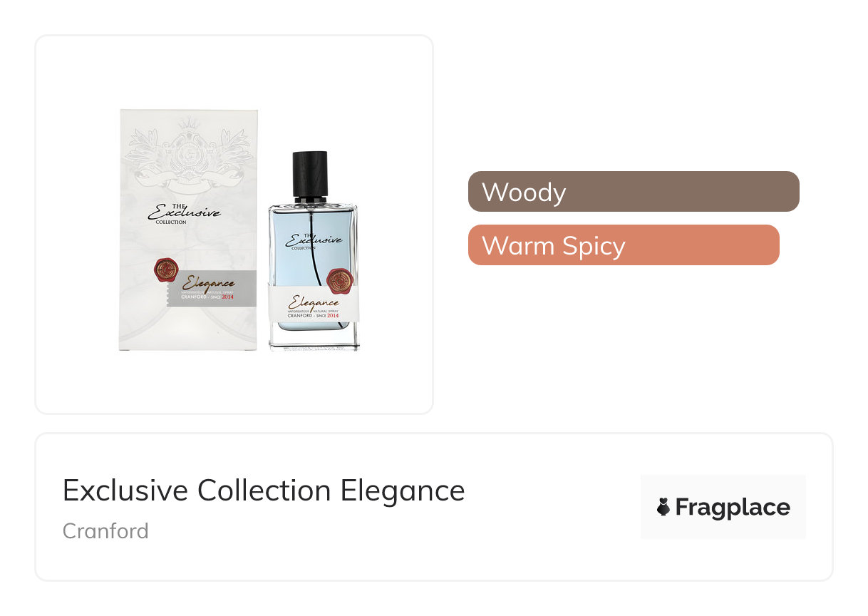The image size is (868, 616).
Task: Click the Fragplace wordmark text
Action: click(733, 507)
